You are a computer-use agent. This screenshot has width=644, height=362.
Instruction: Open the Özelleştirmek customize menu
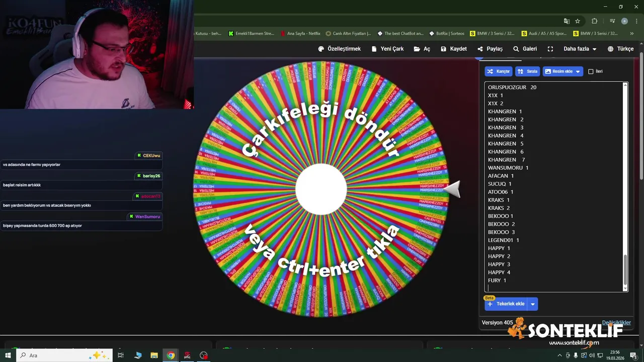340,49
